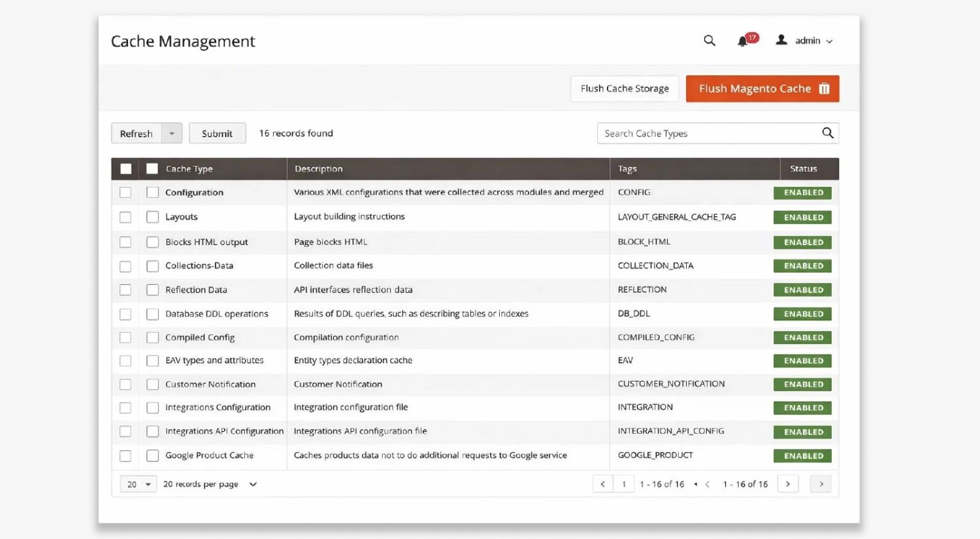This screenshot has height=539, width=980.
Task: Click the magnifier icon inside Search Cache Types
Action: click(828, 133)
